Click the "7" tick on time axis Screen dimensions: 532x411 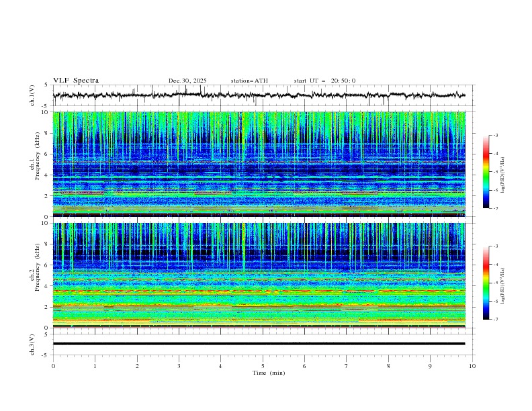(x=347, y=366)
